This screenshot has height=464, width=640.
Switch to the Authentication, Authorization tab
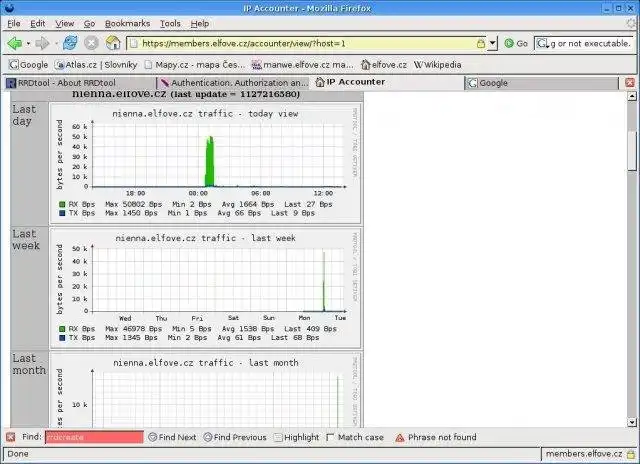[233, 83]
